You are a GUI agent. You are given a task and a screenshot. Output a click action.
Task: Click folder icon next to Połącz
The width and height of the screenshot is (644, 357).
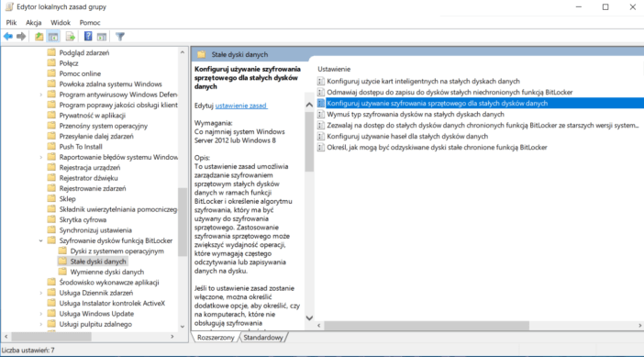click(51, 62)
